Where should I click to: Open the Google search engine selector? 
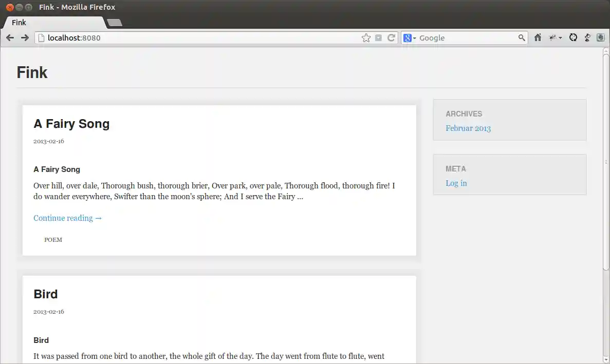click(x=410, y=37)
